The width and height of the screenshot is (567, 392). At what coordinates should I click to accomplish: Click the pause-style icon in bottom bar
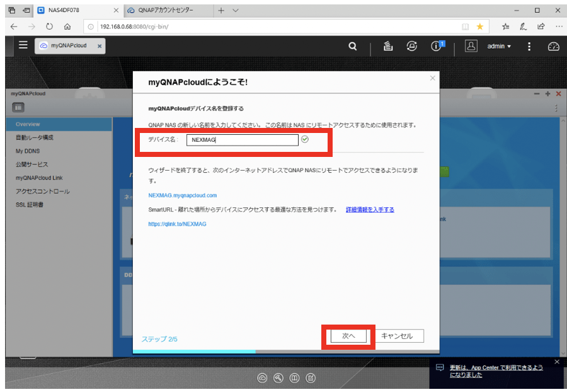click(x=294, y=378)
